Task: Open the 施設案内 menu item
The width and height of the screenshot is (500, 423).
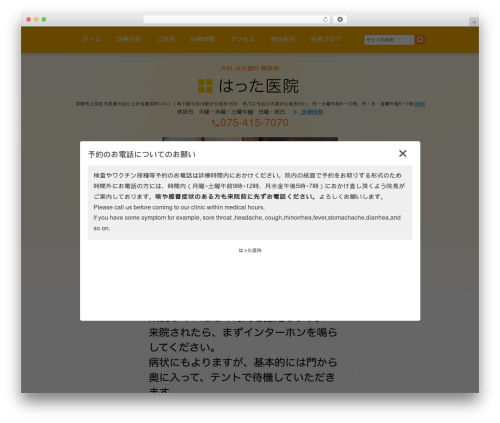Action: [x=283, y=39]
